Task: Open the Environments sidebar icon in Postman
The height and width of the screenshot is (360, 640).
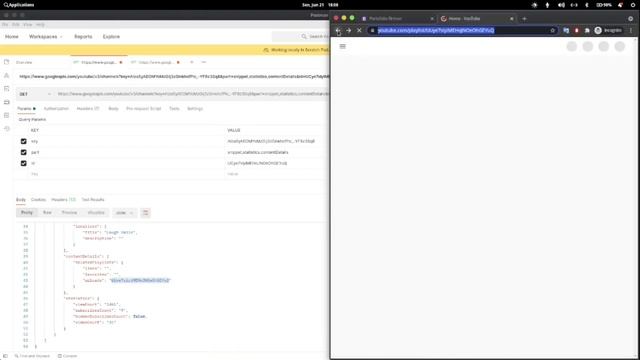Action: [7, 89]
